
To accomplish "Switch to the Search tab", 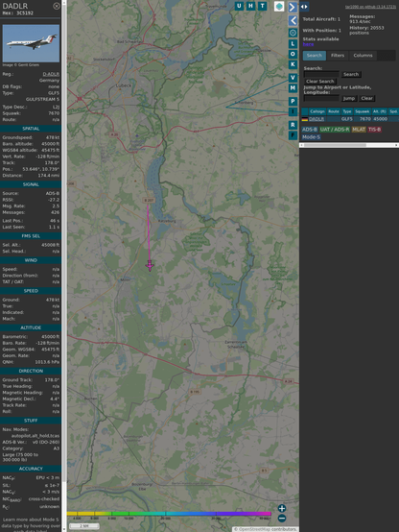I will point(315,56).
